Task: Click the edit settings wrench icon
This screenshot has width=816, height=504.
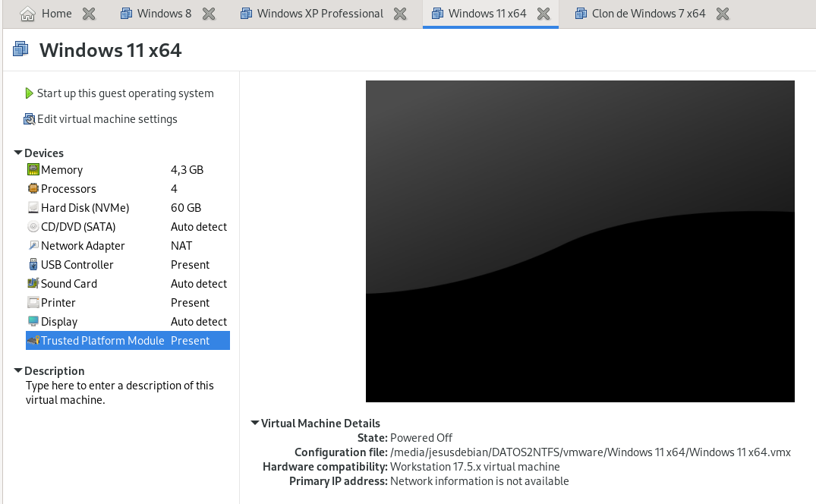Action: coord(29,119)
